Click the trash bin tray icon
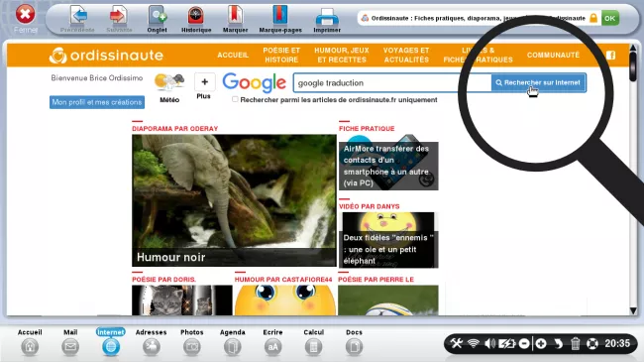644x362 pixels. coord(575,343)
